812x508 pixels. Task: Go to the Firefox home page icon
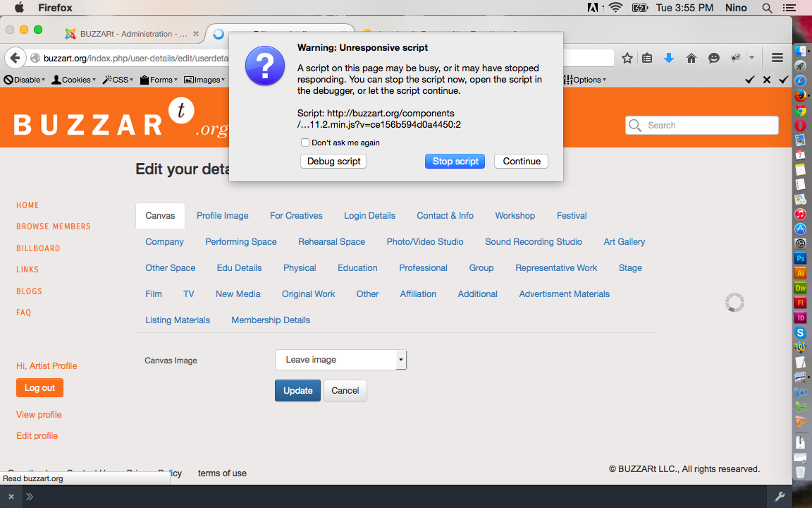coord(691,58)
